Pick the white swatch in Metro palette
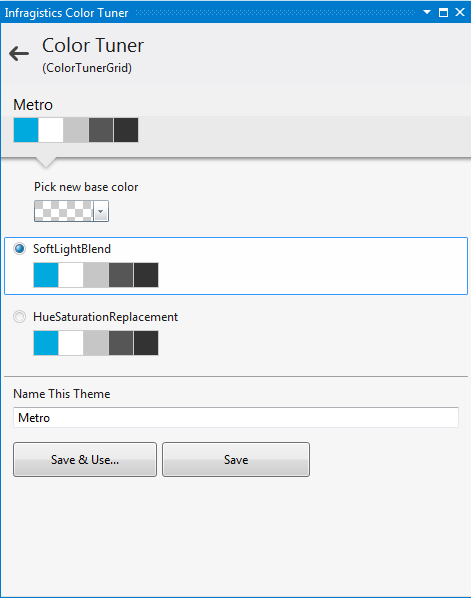This screenshot has width=471, height=598. coord(51,130)
